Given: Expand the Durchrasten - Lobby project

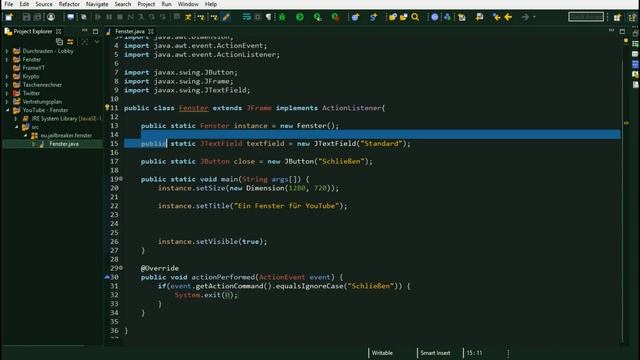Looking at the screenshot, I should point(7,51).
